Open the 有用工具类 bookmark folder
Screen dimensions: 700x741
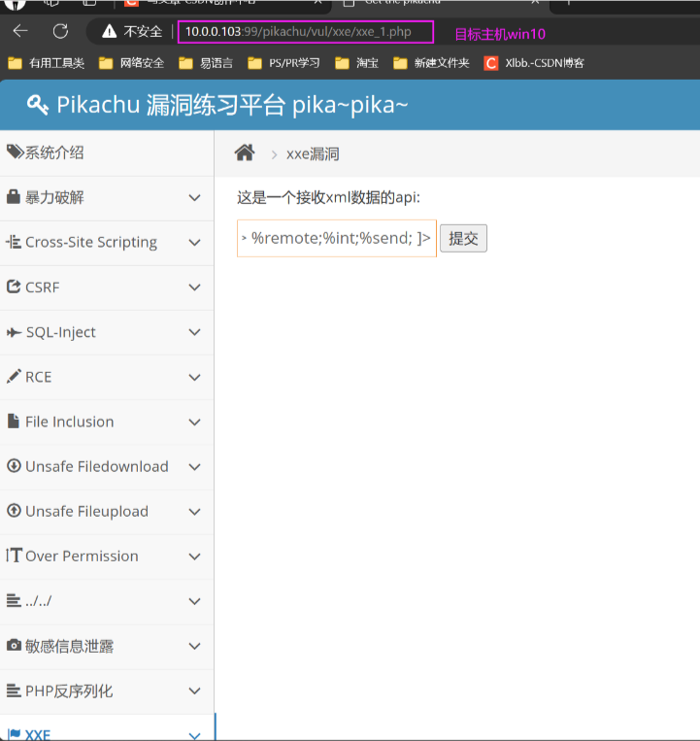tap(47, 63)
